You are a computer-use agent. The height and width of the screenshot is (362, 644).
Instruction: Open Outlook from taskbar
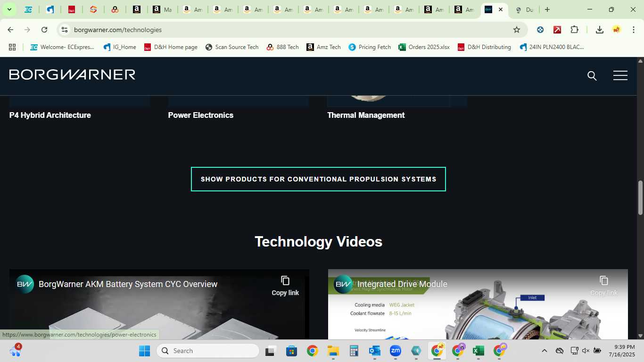(375, 351)
